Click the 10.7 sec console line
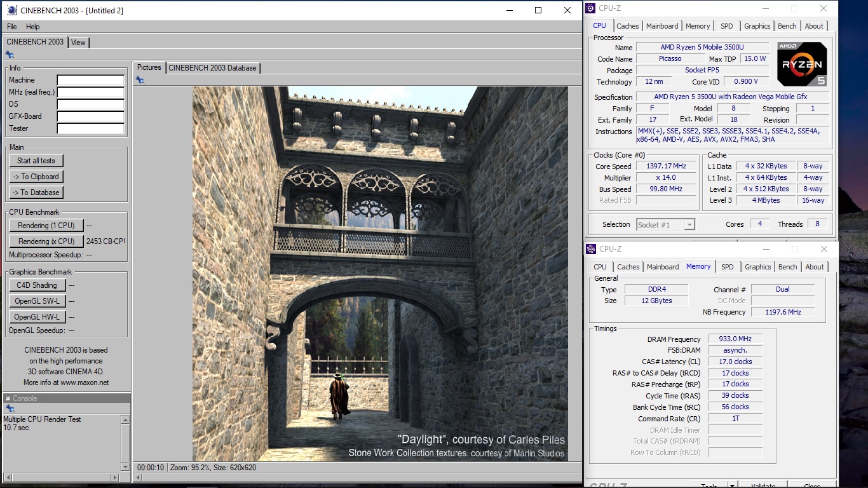Image resolution: width=868 pixels, height=488 pixels. coord(16,428)
